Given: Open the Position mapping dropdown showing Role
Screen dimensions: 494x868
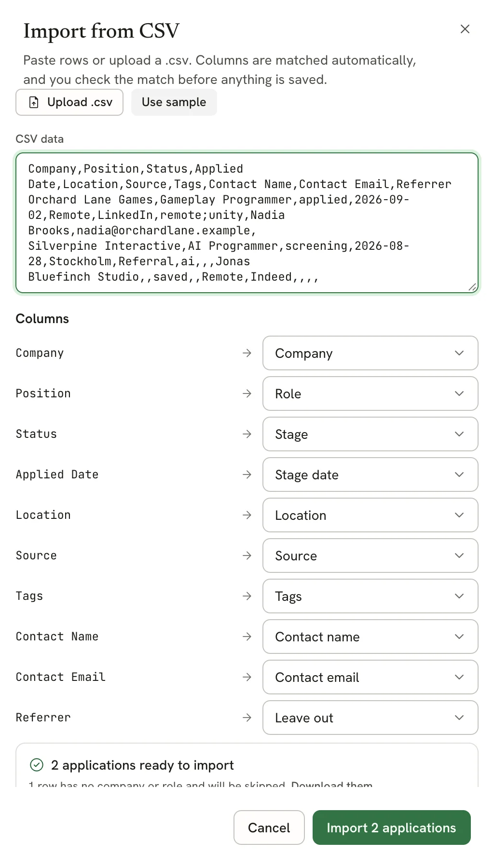Looking at the screenshot, I should click(x=370, y=393).
